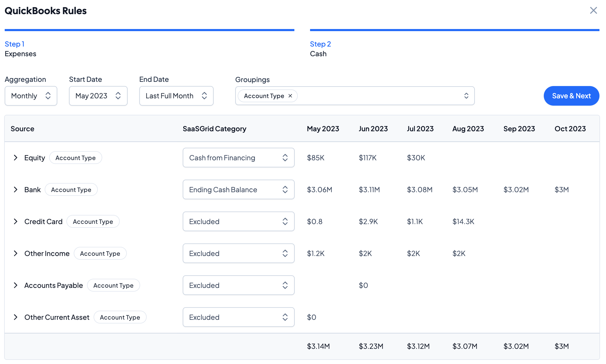
Task: Change Bank category Ending Cash Balance dropdown
Action: tap(238, 190)
